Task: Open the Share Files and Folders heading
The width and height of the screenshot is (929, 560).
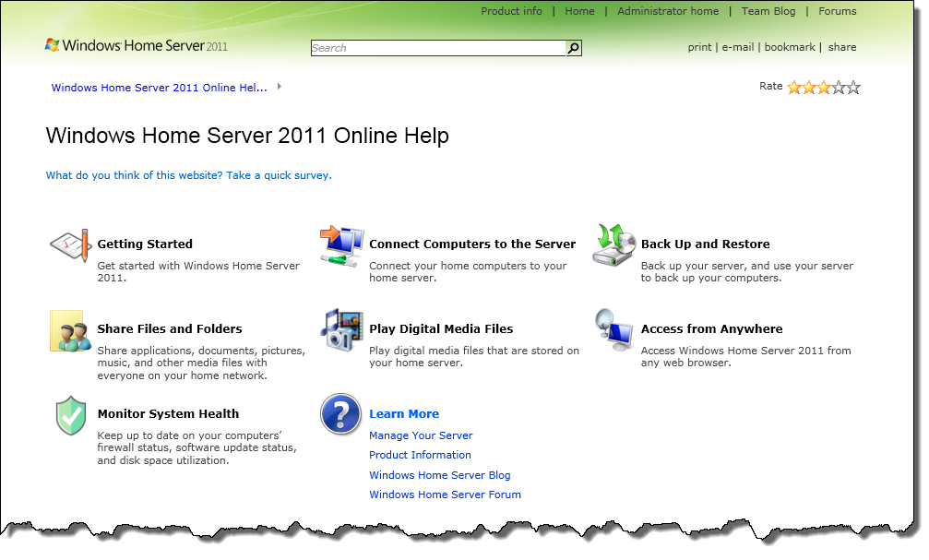Action: click(x=170, y=328)
